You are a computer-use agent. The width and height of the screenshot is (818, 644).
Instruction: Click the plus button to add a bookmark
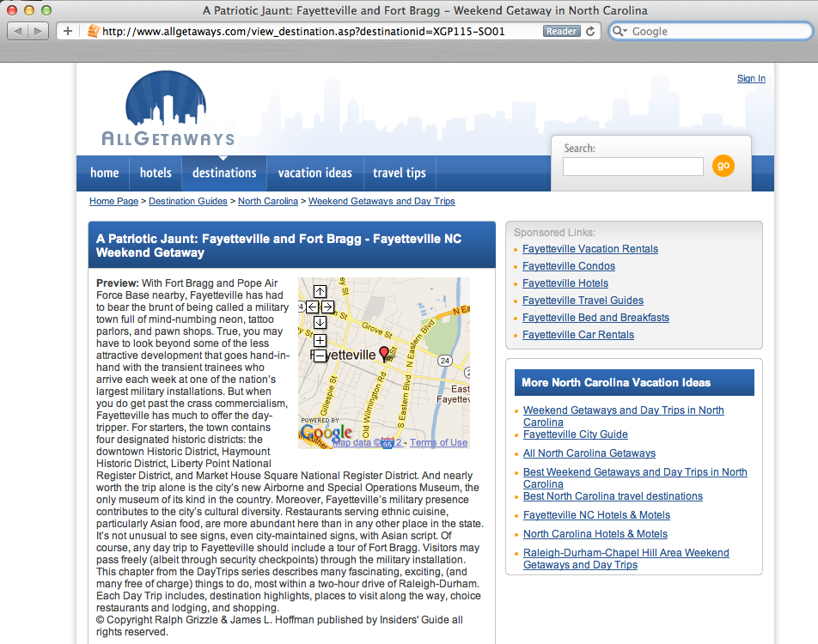pos(68,31)
